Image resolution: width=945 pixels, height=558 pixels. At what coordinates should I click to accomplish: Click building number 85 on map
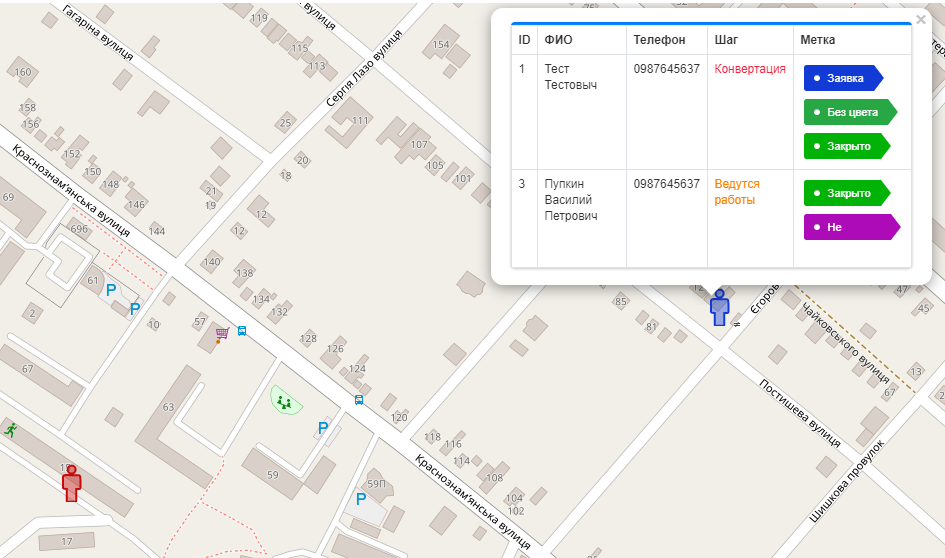click(x=620, y=301)
